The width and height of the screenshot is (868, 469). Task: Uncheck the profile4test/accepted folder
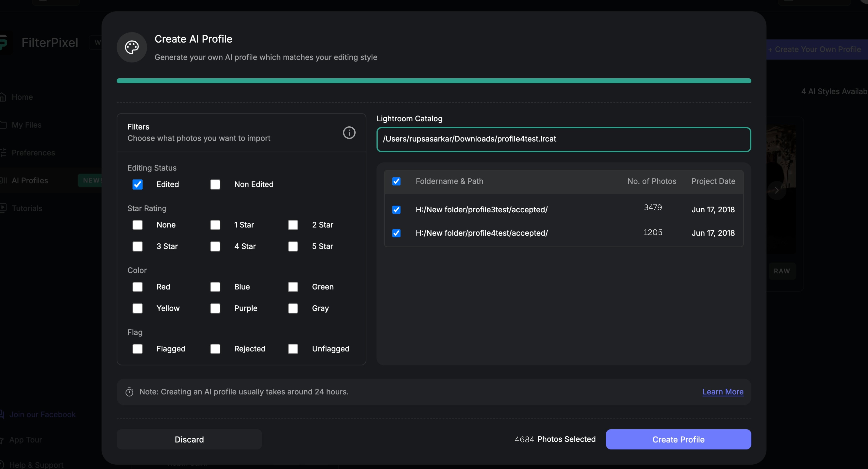tap(396, 233)
